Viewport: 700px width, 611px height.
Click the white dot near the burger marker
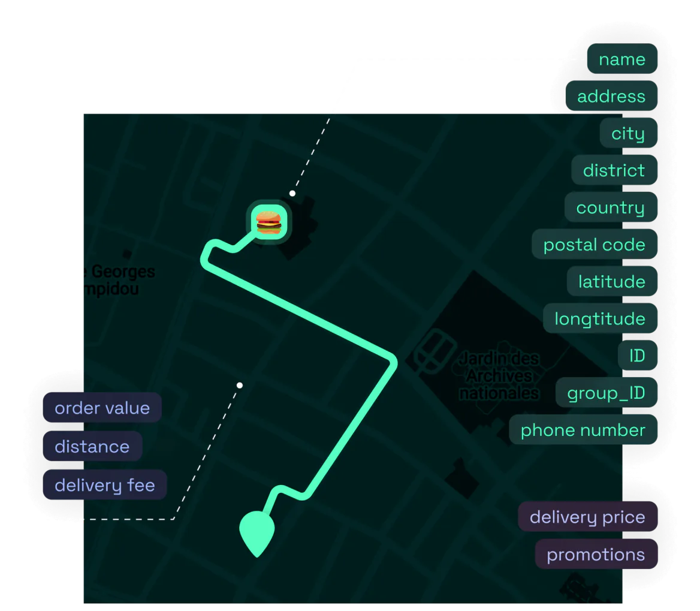pyautogui.click(x=292, y=194)
